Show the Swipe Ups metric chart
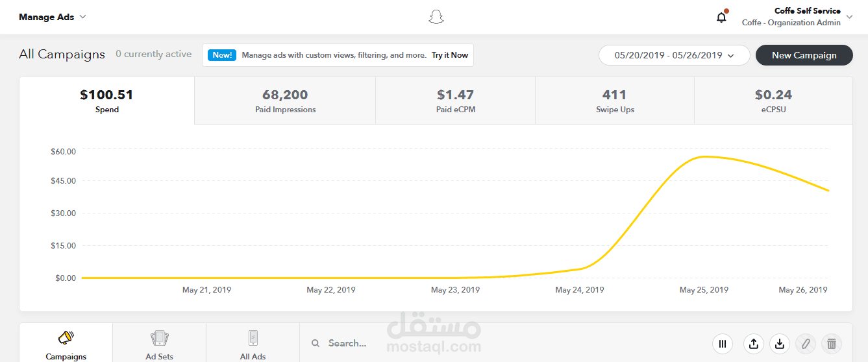The width and height of the screenshot is (868, 362). click(x=615, y=101)
